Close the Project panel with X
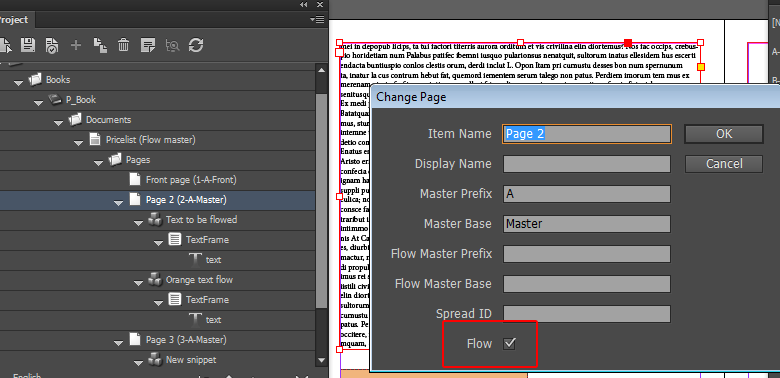Screen dimensions: 780x378 click(x=321, y=4)
